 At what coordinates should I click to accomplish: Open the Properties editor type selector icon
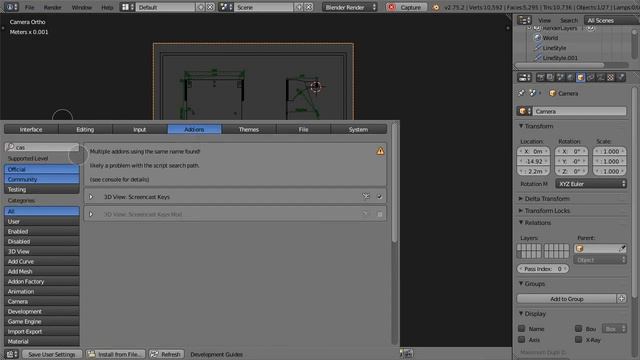point(524,77)
